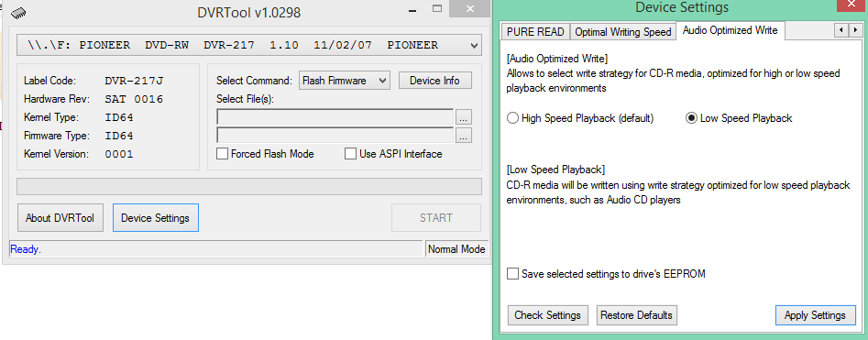This screenshot has width=868, height=340.
Task: Choose the Low Speed Playback radio button
Action: tap(691, 118)
